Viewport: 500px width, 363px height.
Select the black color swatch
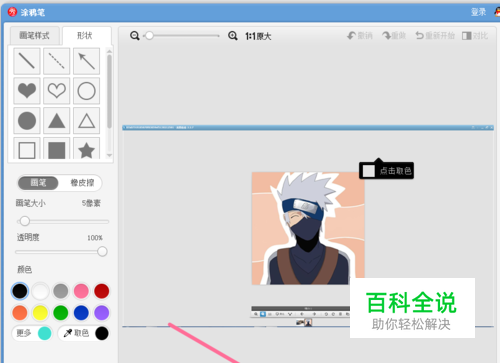[20, 291]
